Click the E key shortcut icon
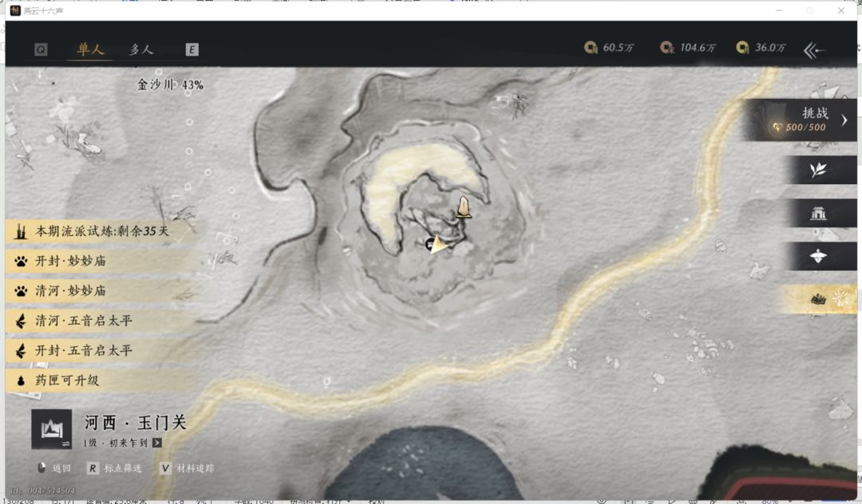The image size is (862, 504). point(192,49)
